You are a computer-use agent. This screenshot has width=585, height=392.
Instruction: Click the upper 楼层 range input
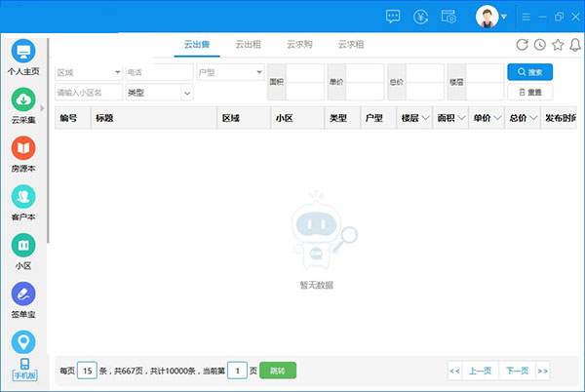485,73
